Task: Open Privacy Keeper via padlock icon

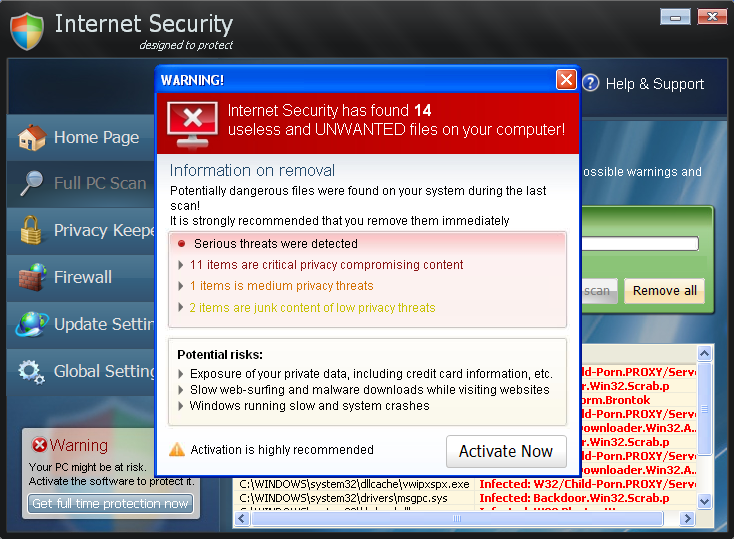Action: tap(32, 230)
